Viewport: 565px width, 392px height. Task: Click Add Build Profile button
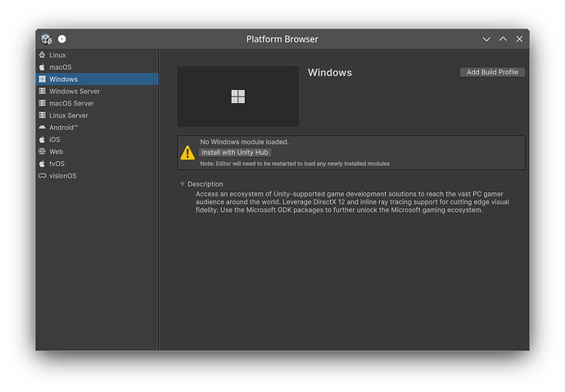pyautogui.click(x=492, y=72)
